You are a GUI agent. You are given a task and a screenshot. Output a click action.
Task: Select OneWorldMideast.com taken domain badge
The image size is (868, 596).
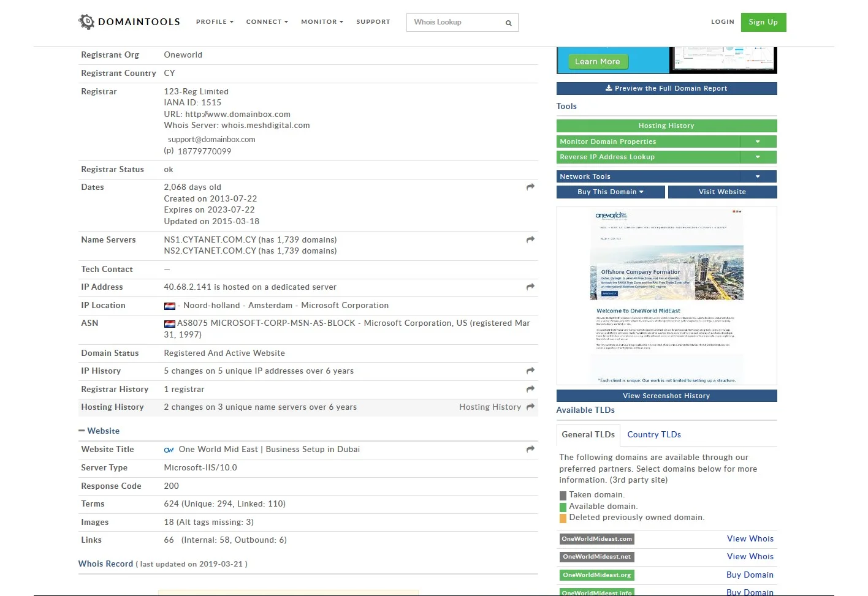pyautogui.click(x=597, y=539)
